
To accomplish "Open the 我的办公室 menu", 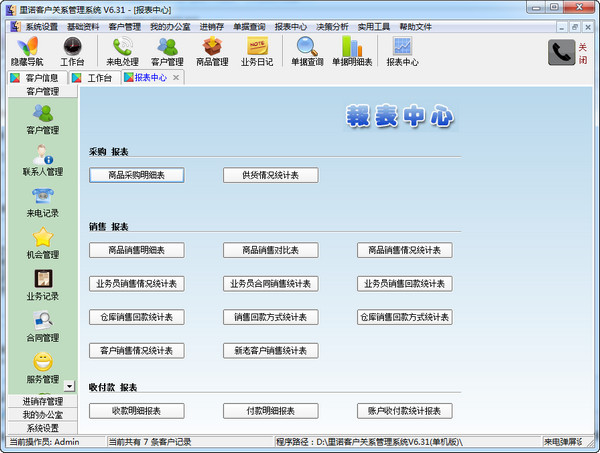I will coord(170,27).
